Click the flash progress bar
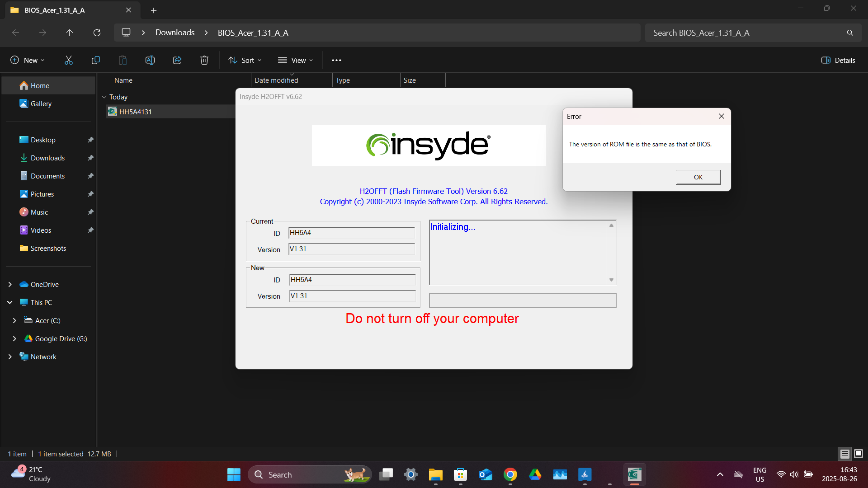The width and height of the screenshot is (868, 488). [523, 300]
